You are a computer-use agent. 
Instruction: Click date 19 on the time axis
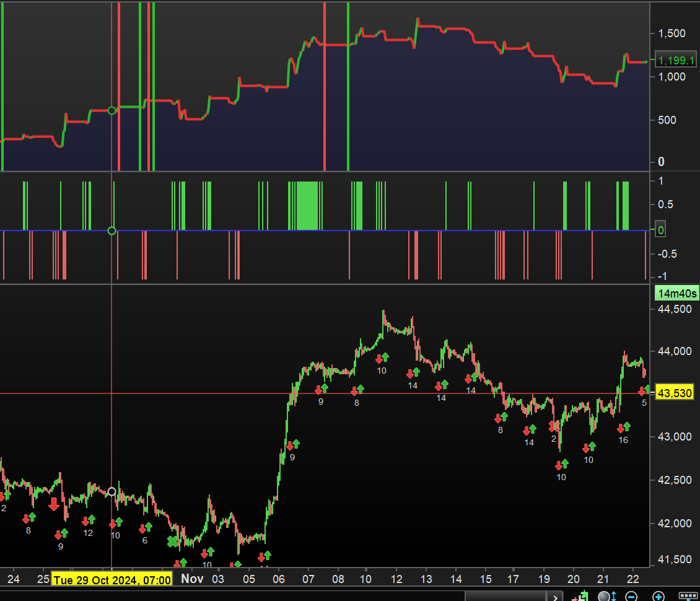[544, 579]
